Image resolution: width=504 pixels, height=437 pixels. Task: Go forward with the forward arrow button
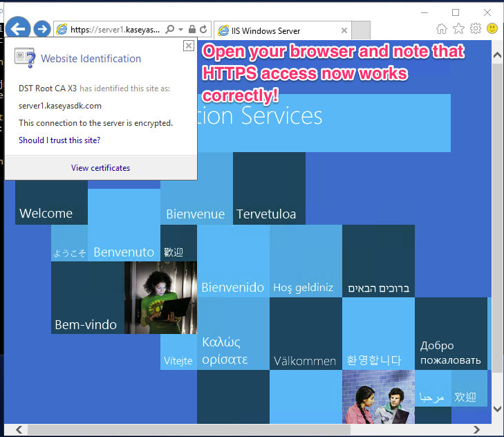[42, 29]
